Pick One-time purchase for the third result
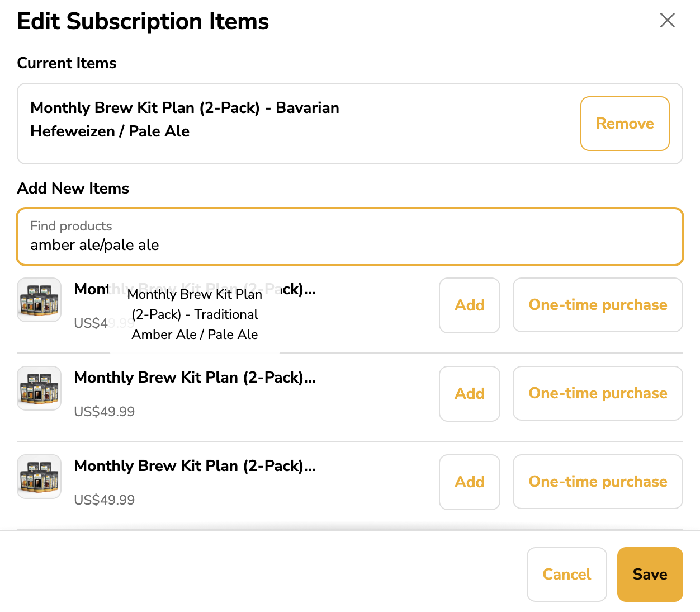Screen dimensions: 700x612 click(597, 482)
